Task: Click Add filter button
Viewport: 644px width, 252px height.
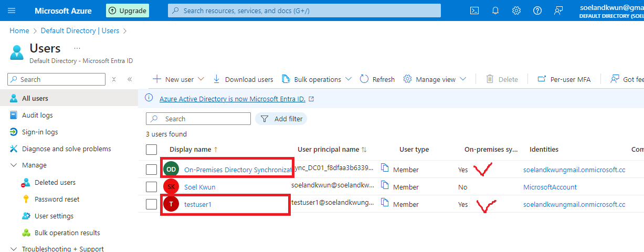Action: [x=281, y=119]
